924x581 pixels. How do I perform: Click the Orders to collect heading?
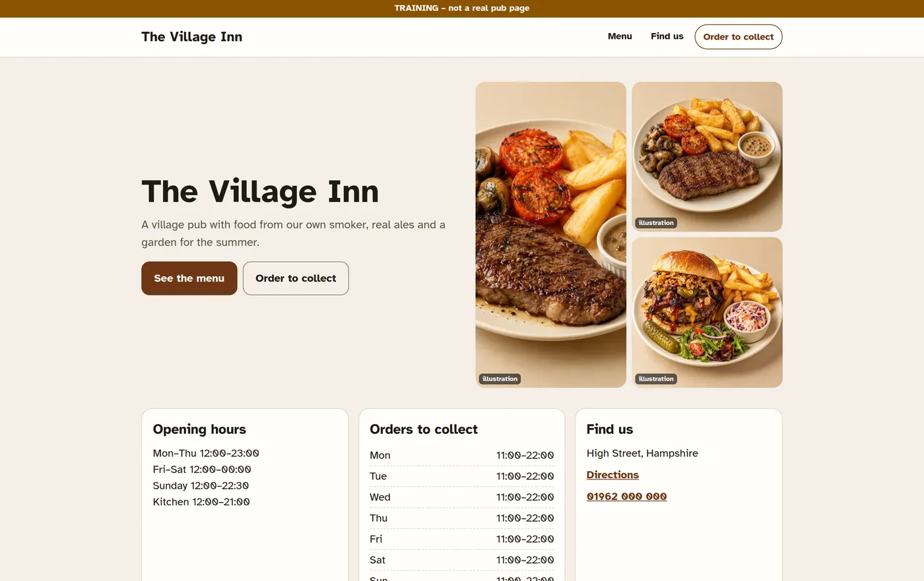(x=424, y=429)
